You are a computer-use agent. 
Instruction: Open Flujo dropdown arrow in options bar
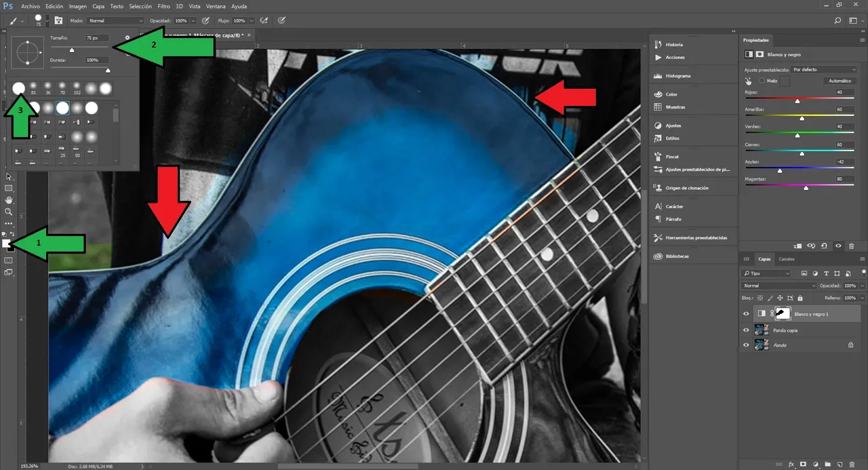pyautogui.click(x=252, y=21)
